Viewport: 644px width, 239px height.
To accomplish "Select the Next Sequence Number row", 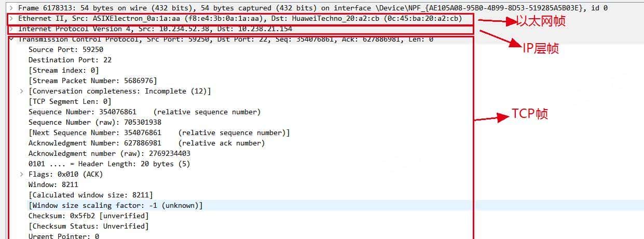I will click(159, 133).
